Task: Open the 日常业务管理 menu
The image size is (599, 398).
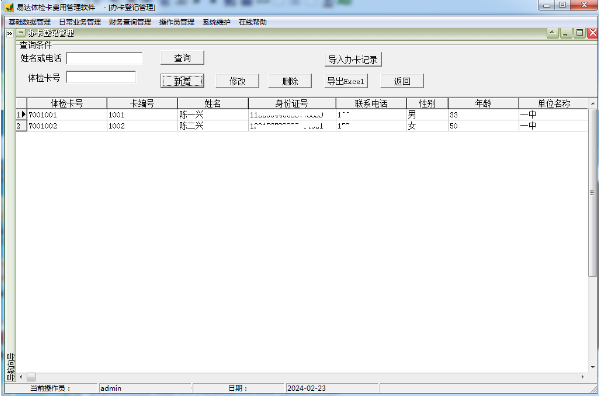Action: coord(80,22)
